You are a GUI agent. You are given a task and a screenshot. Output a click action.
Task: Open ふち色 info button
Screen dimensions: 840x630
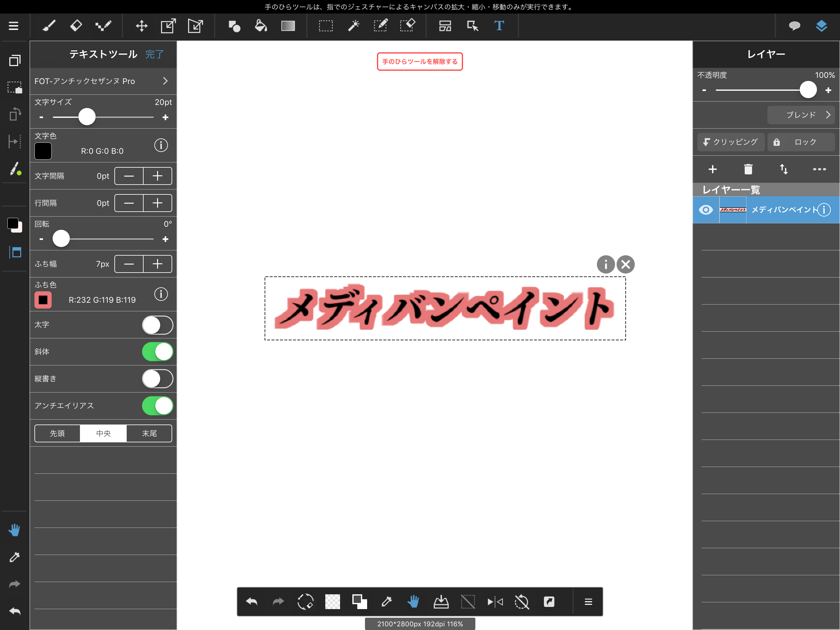[x=161, y=294]
